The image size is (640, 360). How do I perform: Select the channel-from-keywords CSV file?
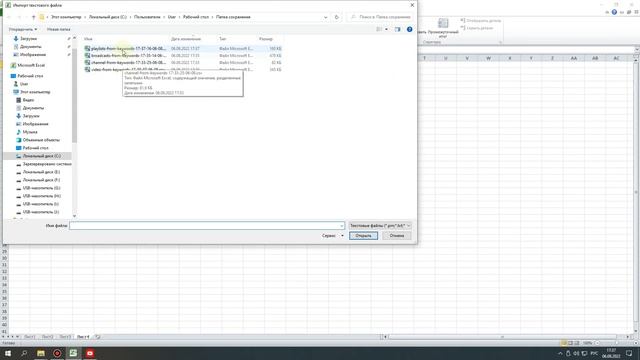[183, 62]
